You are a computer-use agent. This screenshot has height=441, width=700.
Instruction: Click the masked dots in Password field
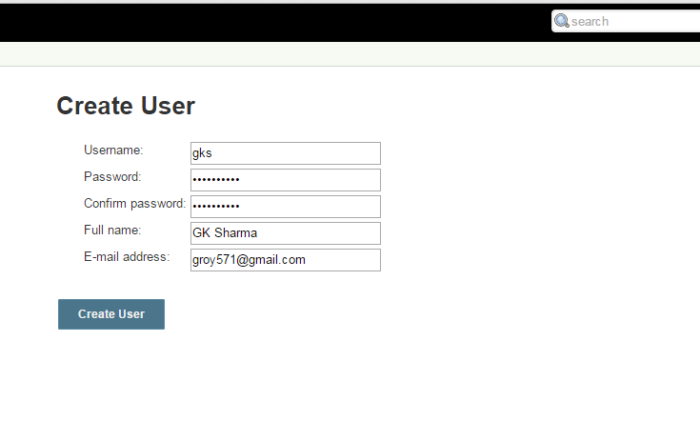(216, 180)
